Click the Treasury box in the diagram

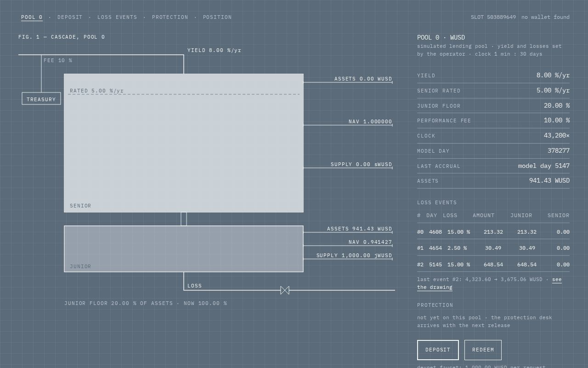(41, 98)
